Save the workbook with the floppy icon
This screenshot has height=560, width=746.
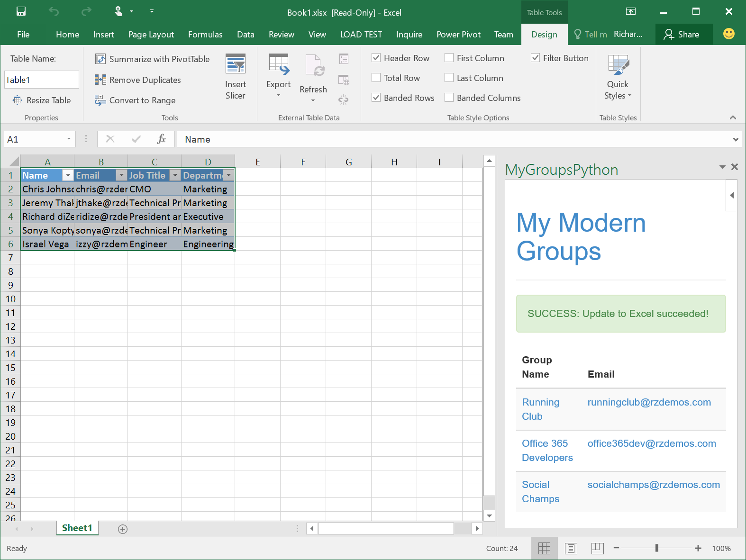[21, 11]
